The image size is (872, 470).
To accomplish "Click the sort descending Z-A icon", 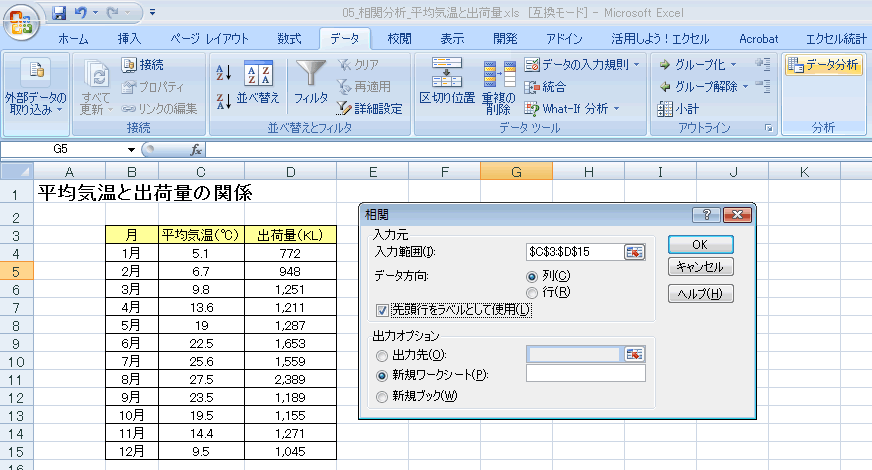I will [x=223, y=99].
